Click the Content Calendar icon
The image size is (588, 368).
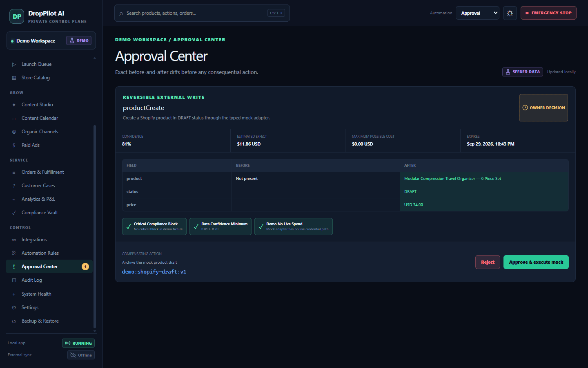pos(14,118)
